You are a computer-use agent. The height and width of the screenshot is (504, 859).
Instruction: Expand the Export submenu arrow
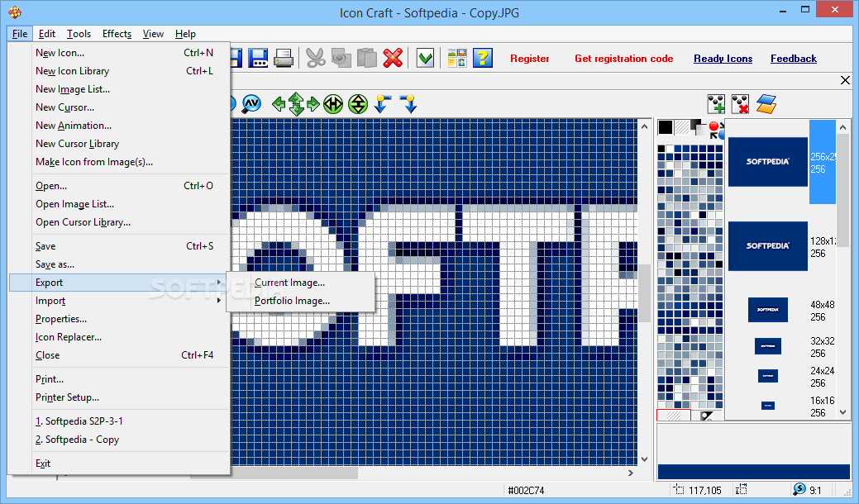[218, 283]
